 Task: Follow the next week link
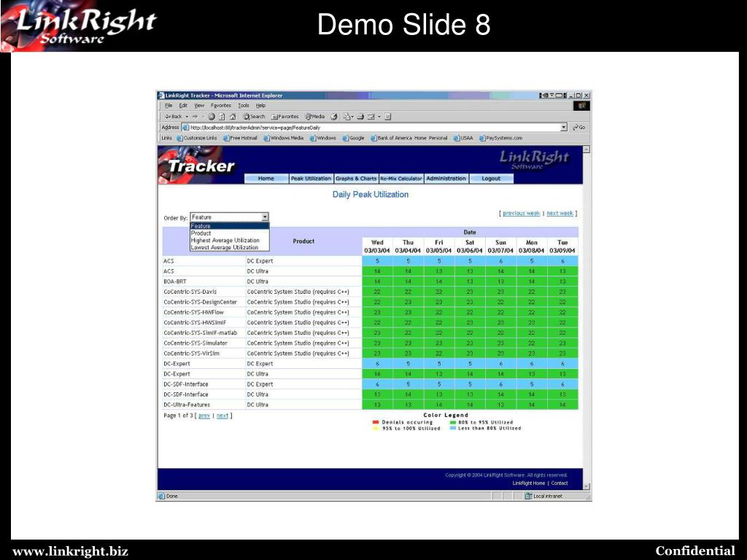(560, 214)
